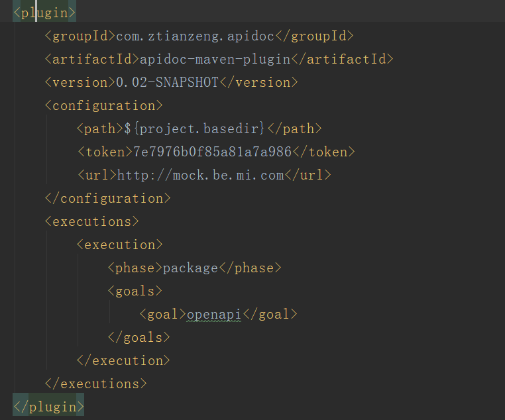Click the closing executions tag
The height and width of the screenshot is (420, 505).
pyautogui.click(x=95, y=384)
